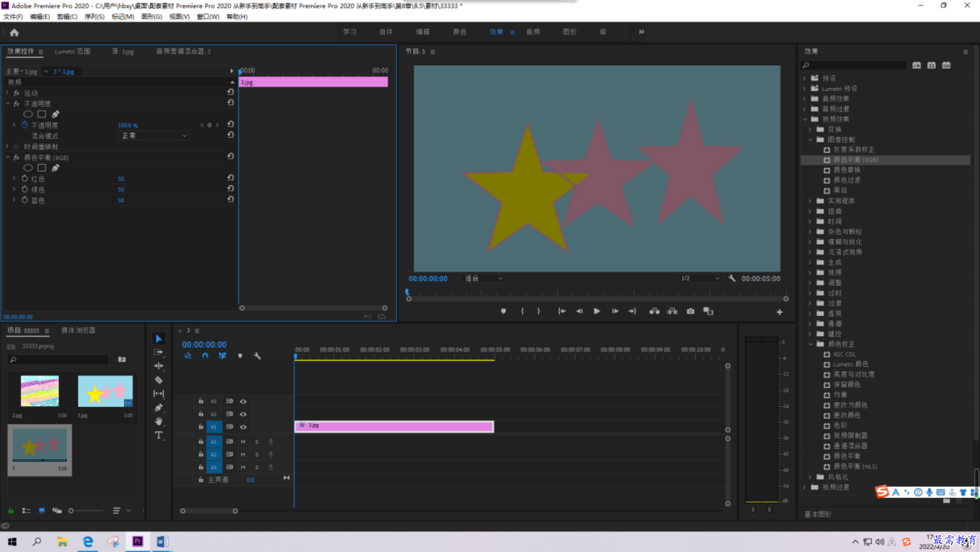Viewport: 980px width, 552px height.
Task: Play the program monitor
Action: [597, 311]
